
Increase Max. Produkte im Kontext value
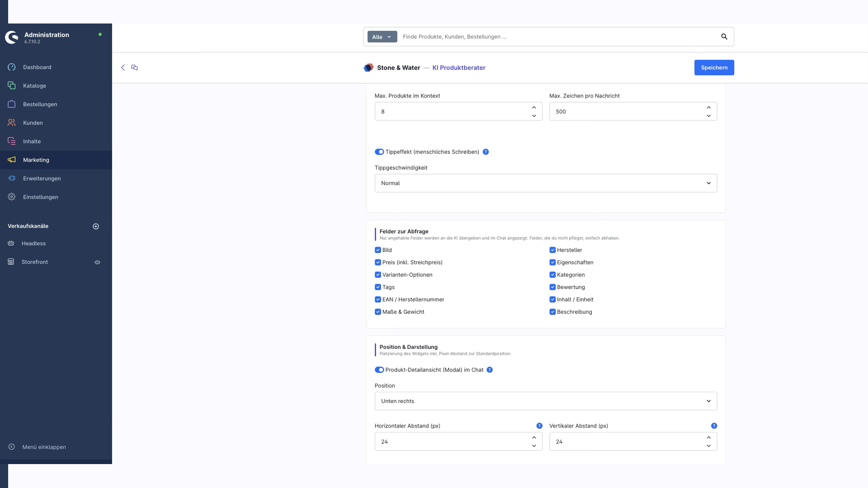pyautogui.click(x=534, y=108)
